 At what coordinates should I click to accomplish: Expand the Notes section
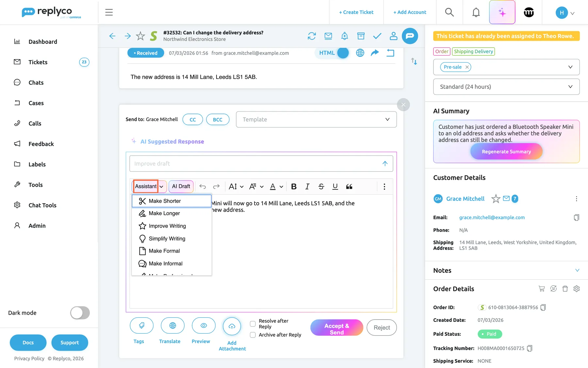(577, 271)
